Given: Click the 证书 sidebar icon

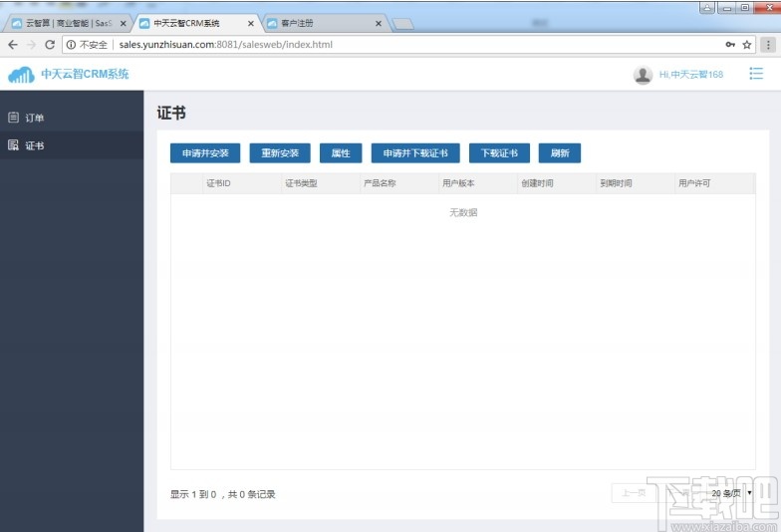Looking at the screenshot, I should [x=14, y=145].
